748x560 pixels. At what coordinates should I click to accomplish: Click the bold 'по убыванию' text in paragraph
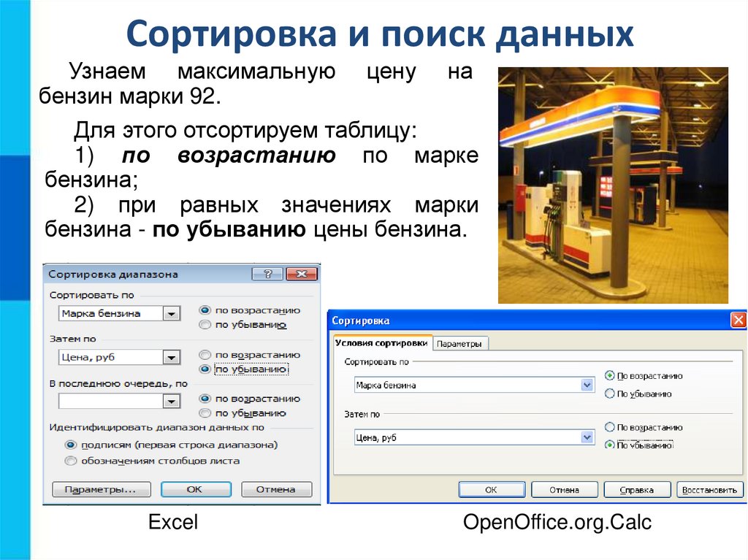[x=229, y=229]
